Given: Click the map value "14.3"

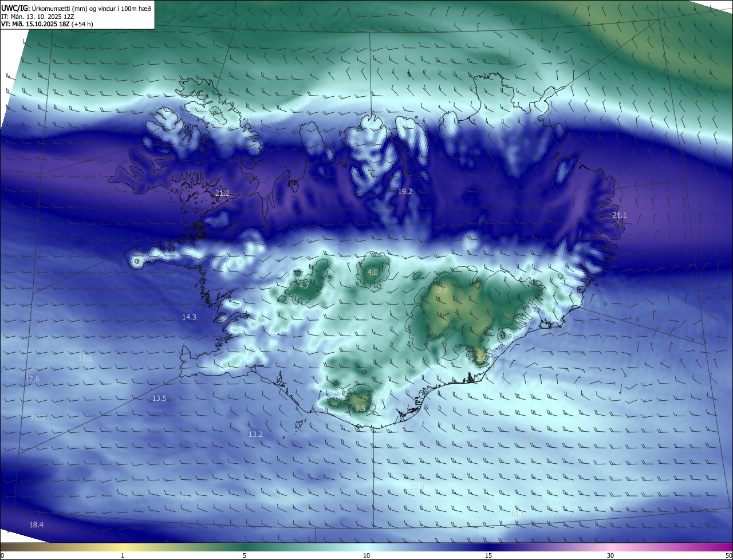Looking at the screenshot, I should click(x=189, y=317).
